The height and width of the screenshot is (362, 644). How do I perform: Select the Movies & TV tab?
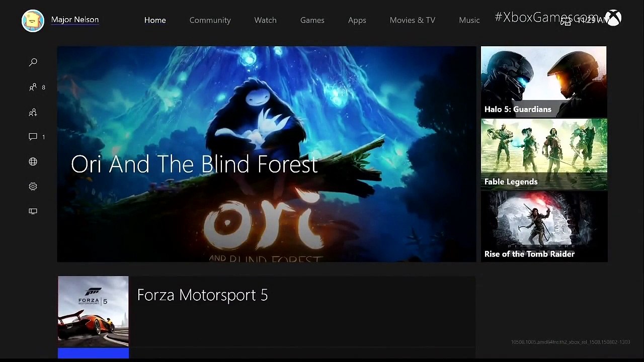point(413,20)
